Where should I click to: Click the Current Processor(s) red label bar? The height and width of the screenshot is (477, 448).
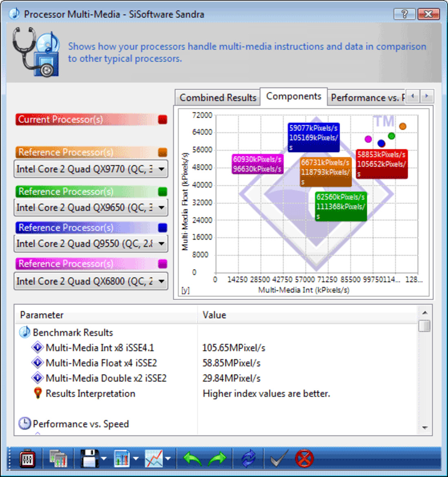pos(86,119)
